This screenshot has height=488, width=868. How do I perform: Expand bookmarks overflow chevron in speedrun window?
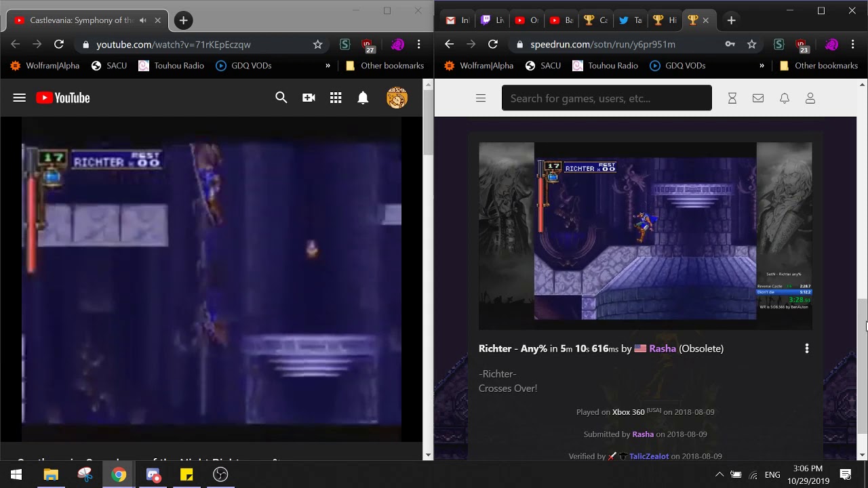(x=762, y=66)
